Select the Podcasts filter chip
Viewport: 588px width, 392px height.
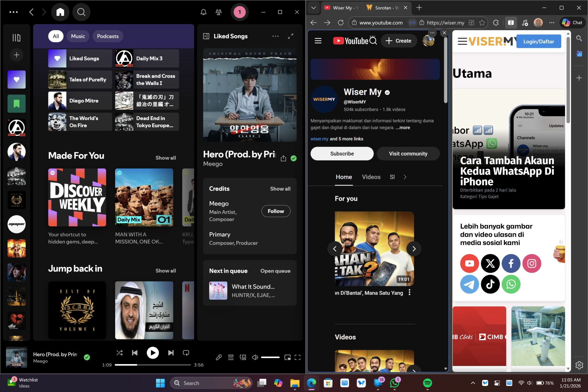coord(108,36)
